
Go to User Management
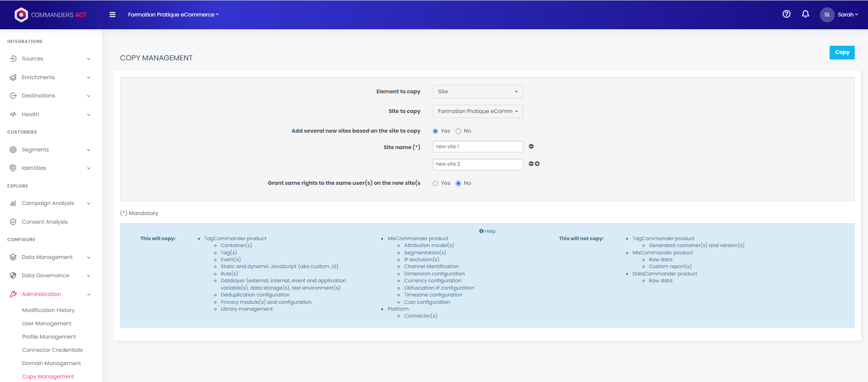coord(47,323)
